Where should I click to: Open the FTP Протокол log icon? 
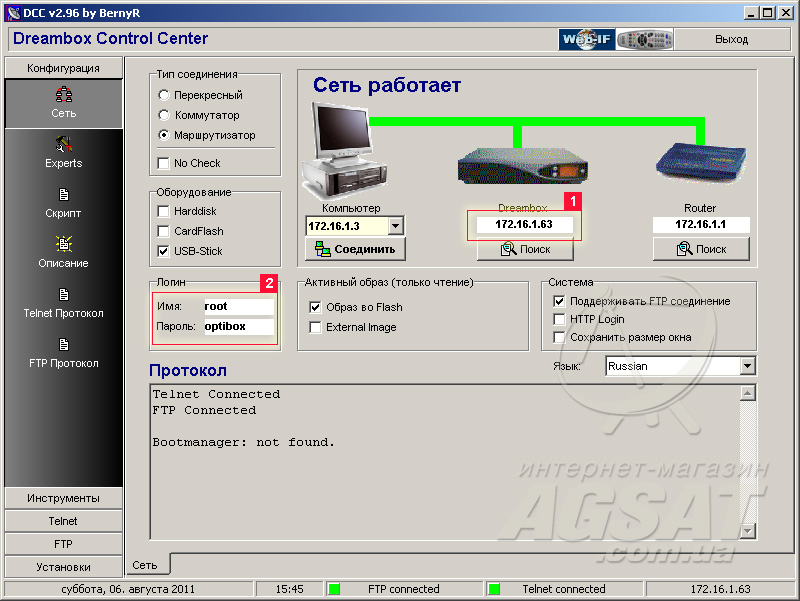click(64, 345)
